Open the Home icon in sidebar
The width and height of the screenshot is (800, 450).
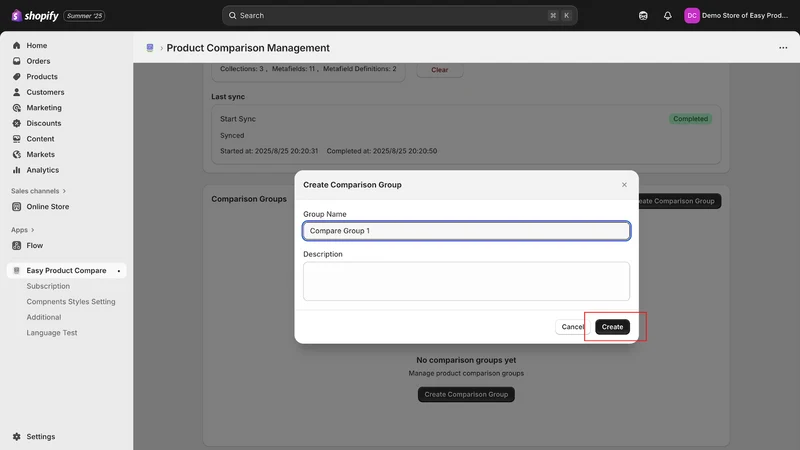coord(17,45)
